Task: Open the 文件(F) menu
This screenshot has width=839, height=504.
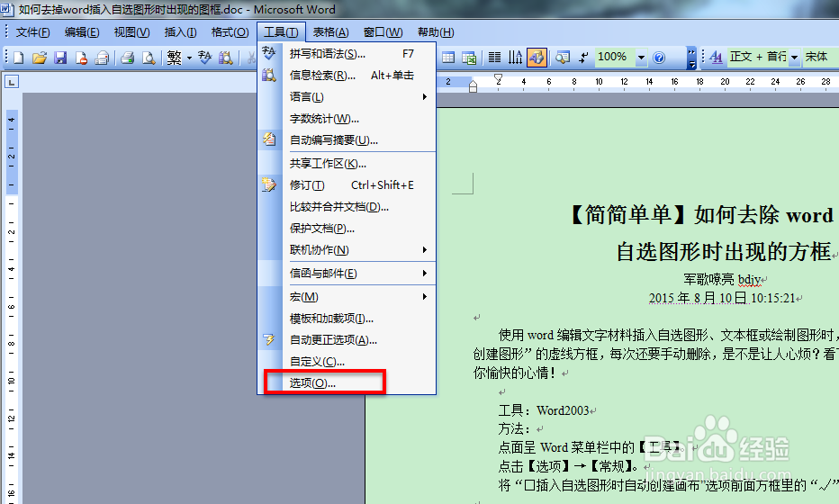Action: [x=32, y=32]
